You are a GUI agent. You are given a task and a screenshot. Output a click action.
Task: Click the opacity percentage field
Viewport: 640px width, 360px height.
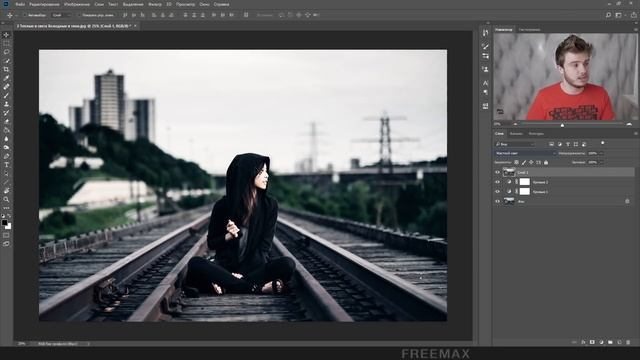(x=592, y=153)
